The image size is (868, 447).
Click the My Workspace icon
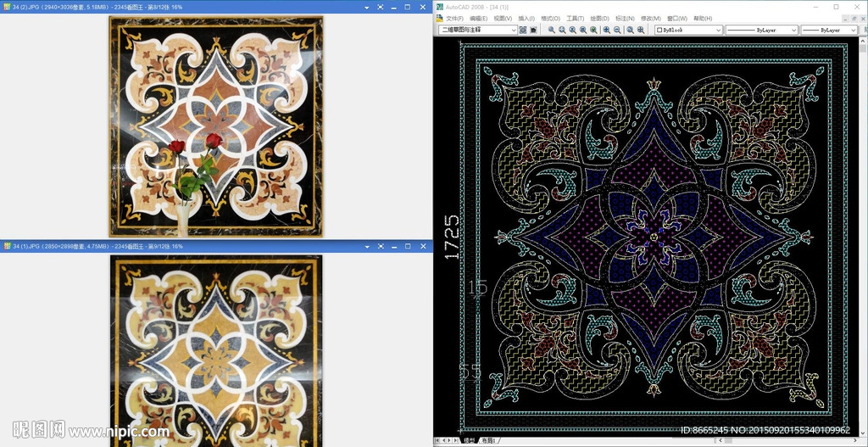coord(533,30)
